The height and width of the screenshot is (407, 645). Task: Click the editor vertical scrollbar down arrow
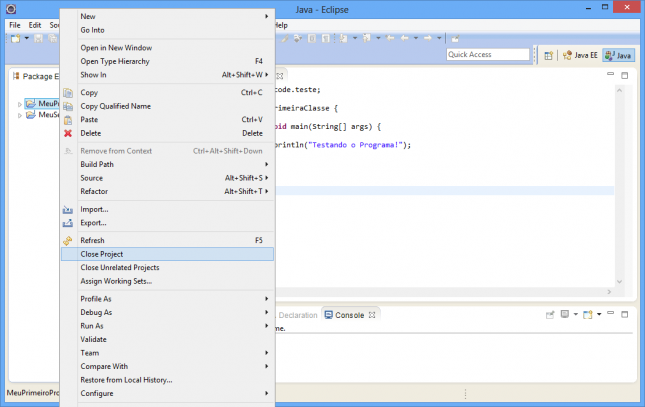[x=619, y=282]
